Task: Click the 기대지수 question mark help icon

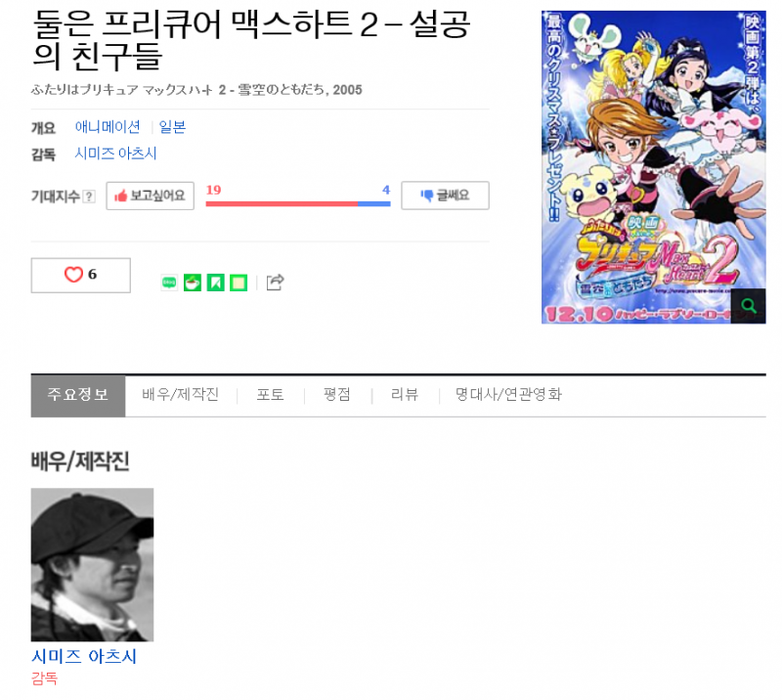Action: tap(89, 197)
